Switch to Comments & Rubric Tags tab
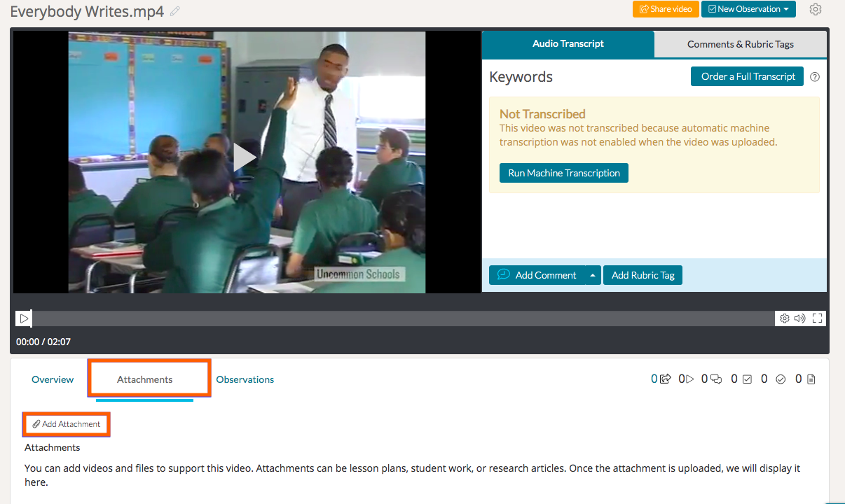The image size is (845, 504). pyautogui.click(x=740, y=44)
